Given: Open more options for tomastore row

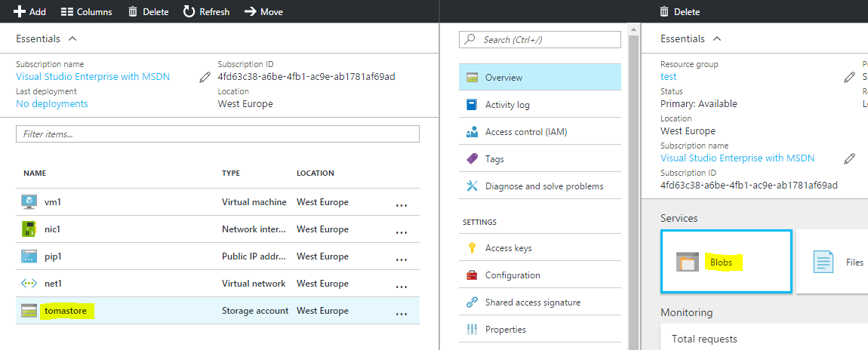Looking at the screenshot, I should [402, 314].
